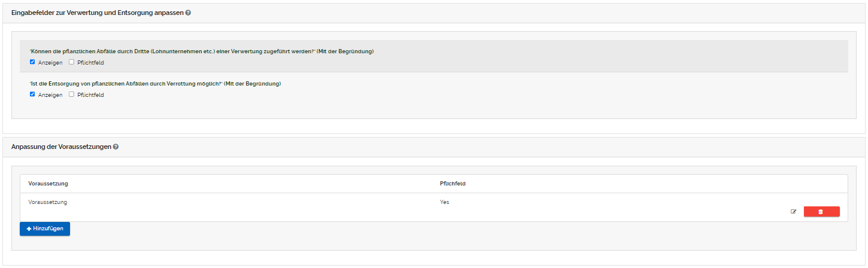868x268 pixels.
Task: Click the 'Yes' value in the Pflichfeld column
Action: (x=444, y=202)
